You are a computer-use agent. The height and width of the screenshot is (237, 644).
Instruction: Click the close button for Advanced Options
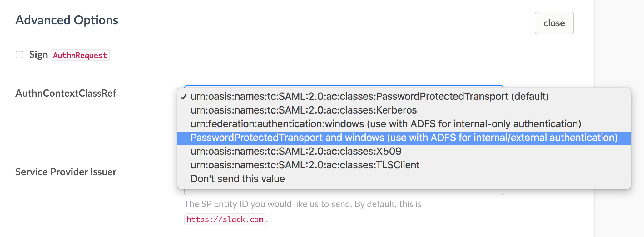click(x=554, y=23)
